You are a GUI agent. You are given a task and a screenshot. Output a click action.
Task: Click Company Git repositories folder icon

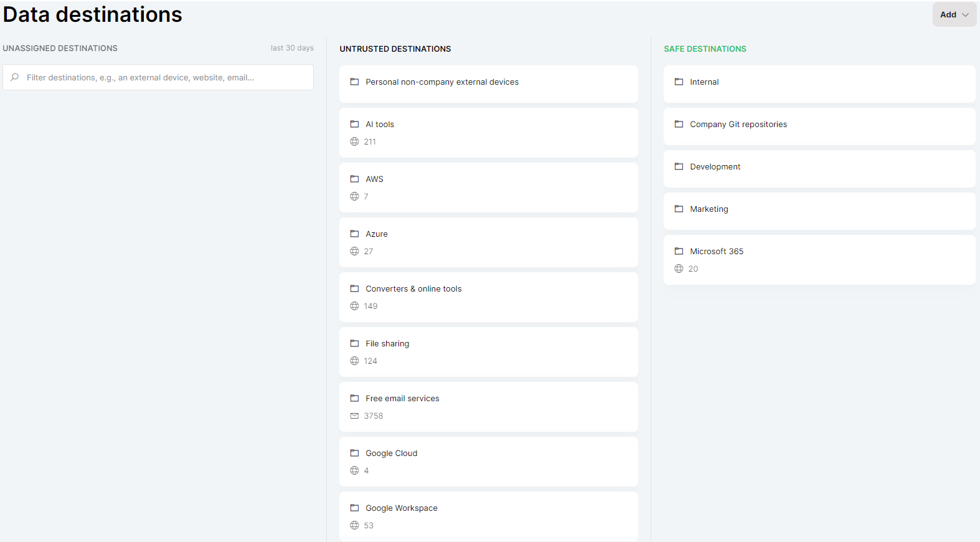tap(679, 124)
